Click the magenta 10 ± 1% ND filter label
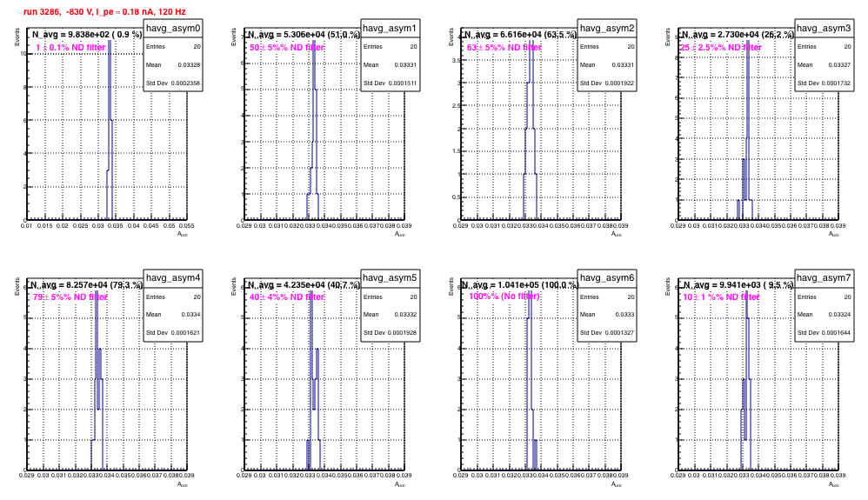Screen dimensions: 868x500 [721, 297]
